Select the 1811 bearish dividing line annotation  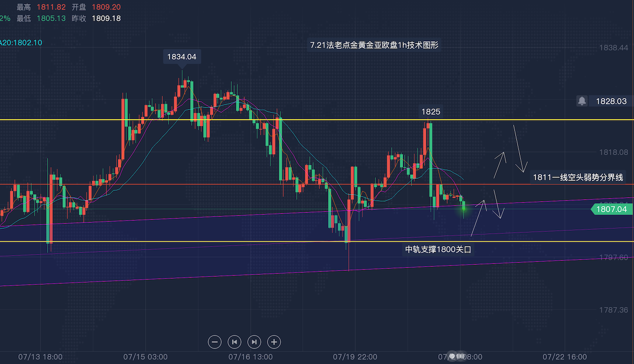[578, 177]
